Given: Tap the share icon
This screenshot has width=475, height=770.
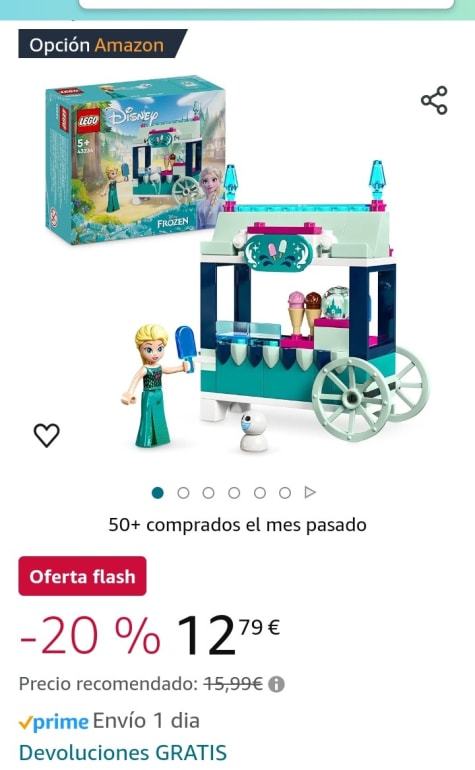Looking at the screenshot, I should click(434, 101).
